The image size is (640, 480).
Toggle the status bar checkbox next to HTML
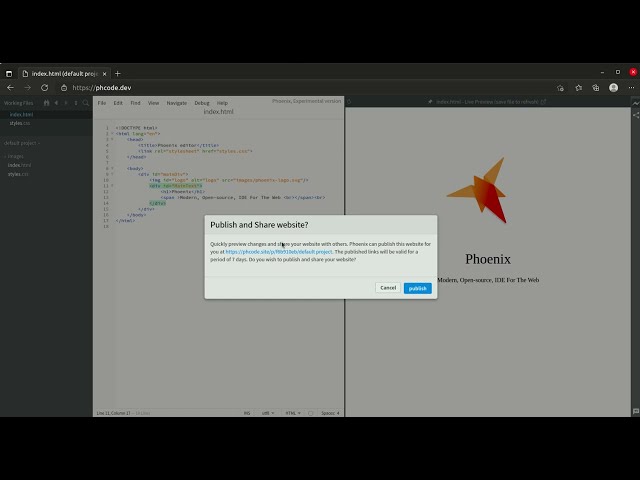tap(311, 413)
